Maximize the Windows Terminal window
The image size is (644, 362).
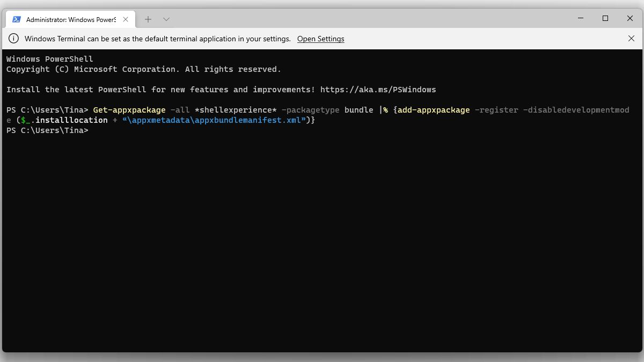[605, 19]
